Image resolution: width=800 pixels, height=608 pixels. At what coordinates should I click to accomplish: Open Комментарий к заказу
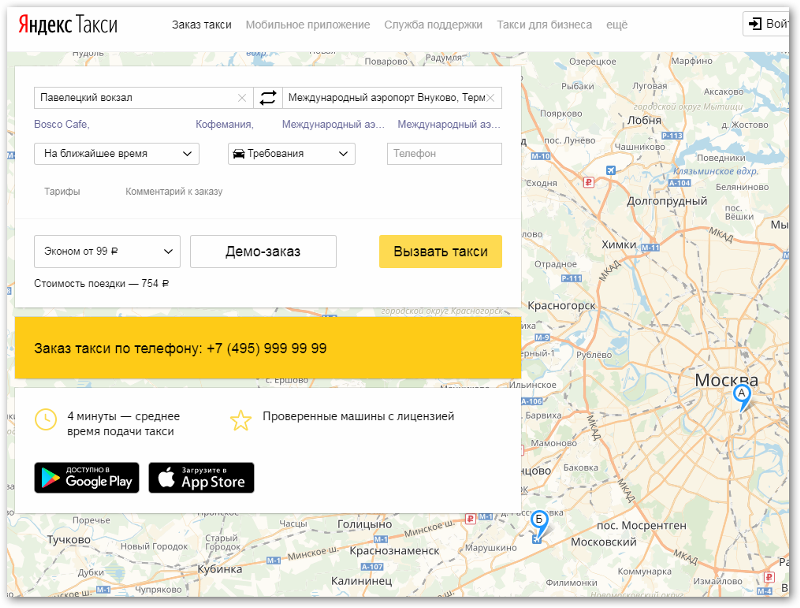click(x=174, y=192)
